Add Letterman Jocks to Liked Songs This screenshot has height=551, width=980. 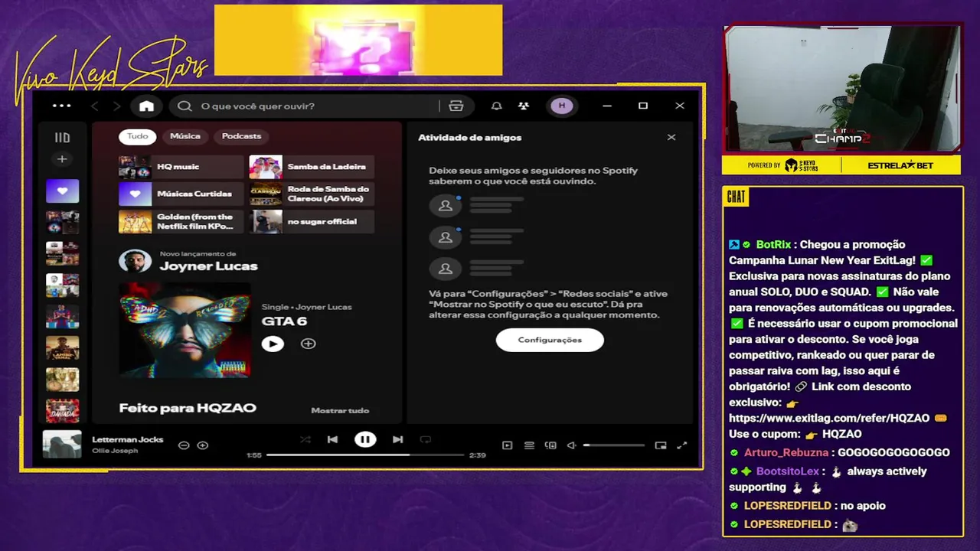202,445
